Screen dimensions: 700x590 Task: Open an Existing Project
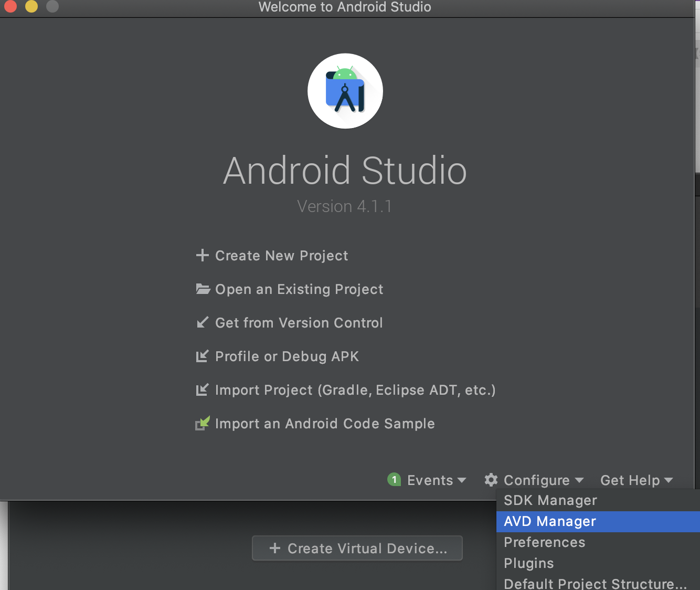pyautogui.click(x=299, y=289)
